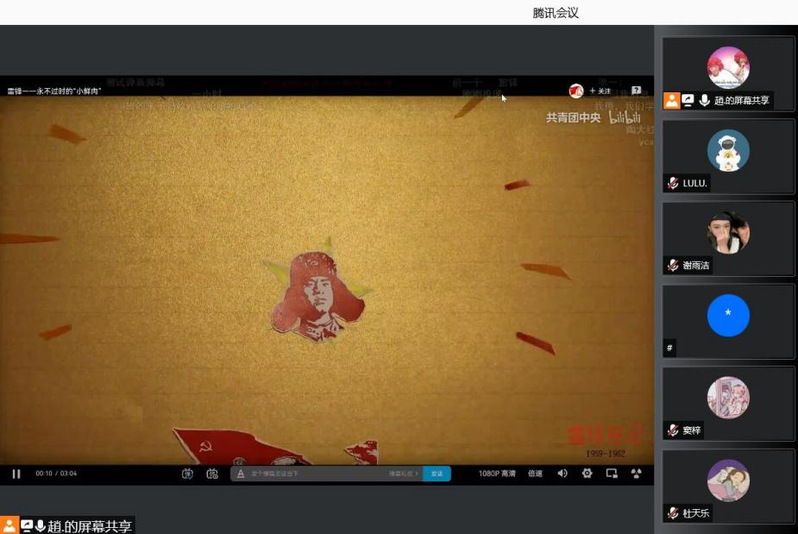Select 杜天乐 participant avatar thumbnail
798x534 pixels.
[x=728, y=480]
